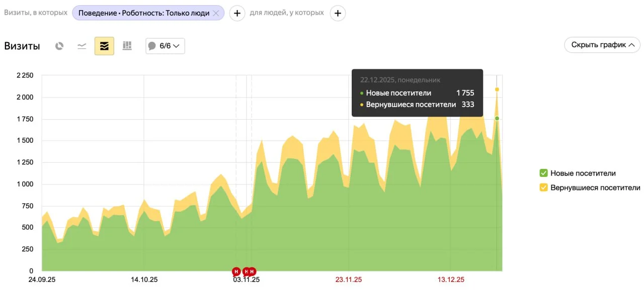Screen dimensions: 644x290
Task: Add visit condition with first plus button
Action: pyautogui.click(x=237, y=13)
